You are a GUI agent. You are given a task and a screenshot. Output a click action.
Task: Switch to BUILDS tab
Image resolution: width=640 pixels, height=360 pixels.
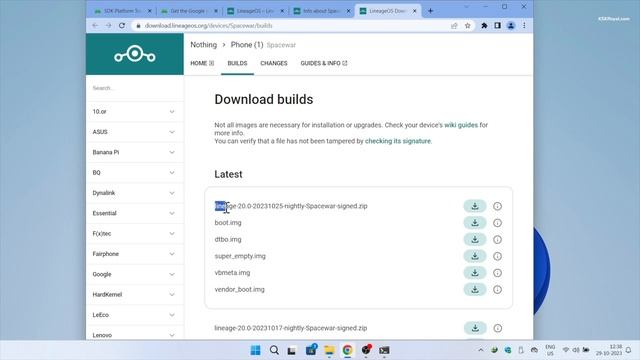tap(237, 63)
